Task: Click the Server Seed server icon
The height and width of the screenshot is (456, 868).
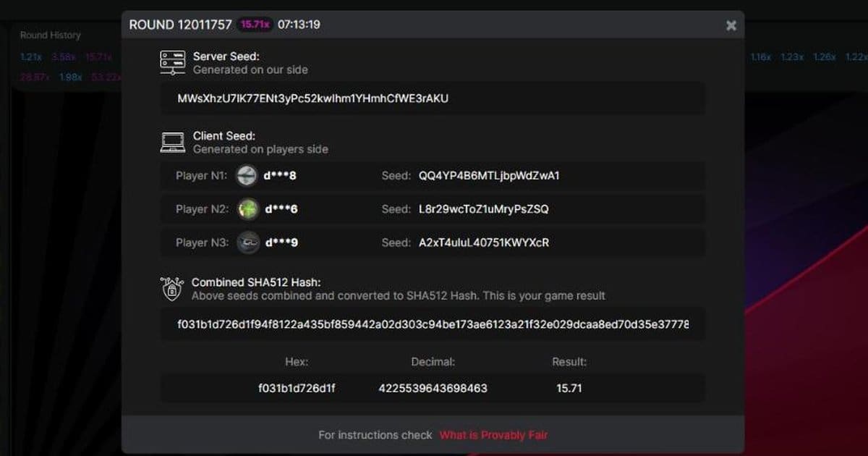Action: pyautogui.click(x=172, y=63)
